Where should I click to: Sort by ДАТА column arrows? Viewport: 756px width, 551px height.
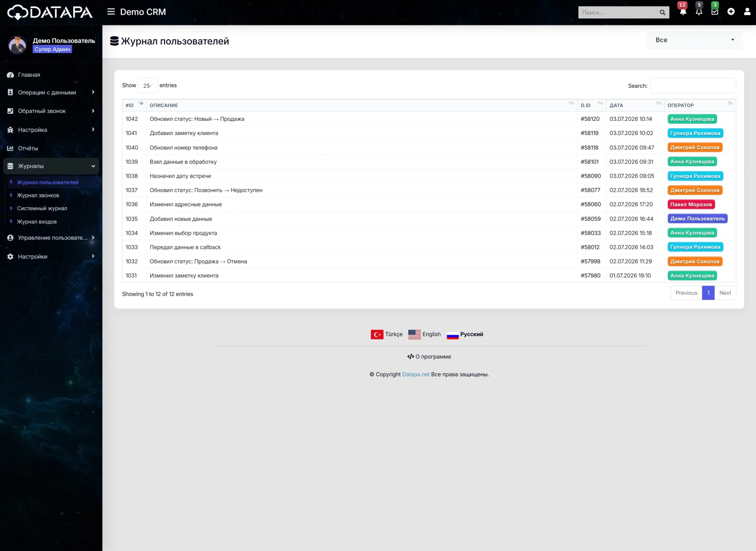pyautogui.click(x=659, y=103)
